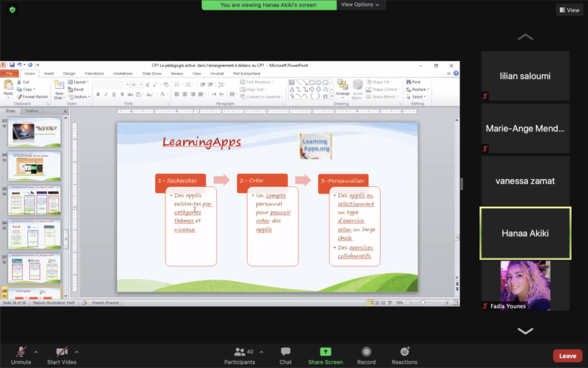This screenshot has height=368, width=588.
Task: Click the Share Screen button
Action: [x=326, y=355]
